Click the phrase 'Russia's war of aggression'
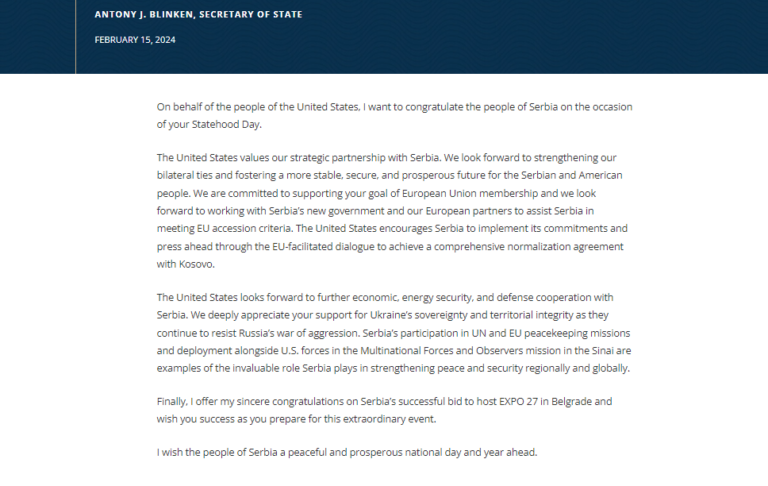The height and width of the screenshot is (486, 768). click(299, 333)
